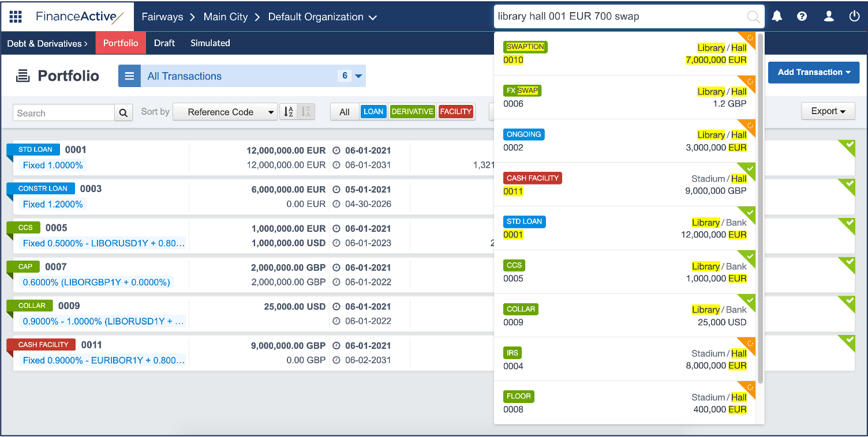Toggle the FACILITY filter
This screenshot has width=868, height=437.
(456, 112)
